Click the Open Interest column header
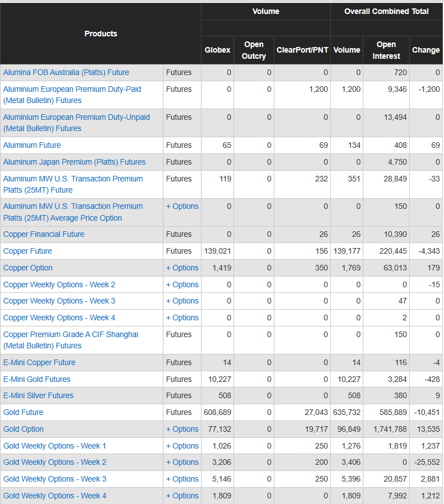 tap(386, 50)
